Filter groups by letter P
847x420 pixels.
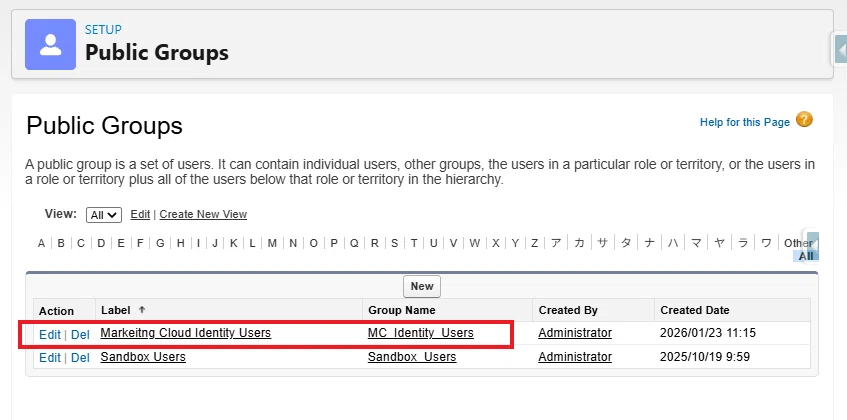[x=334, y=243]
